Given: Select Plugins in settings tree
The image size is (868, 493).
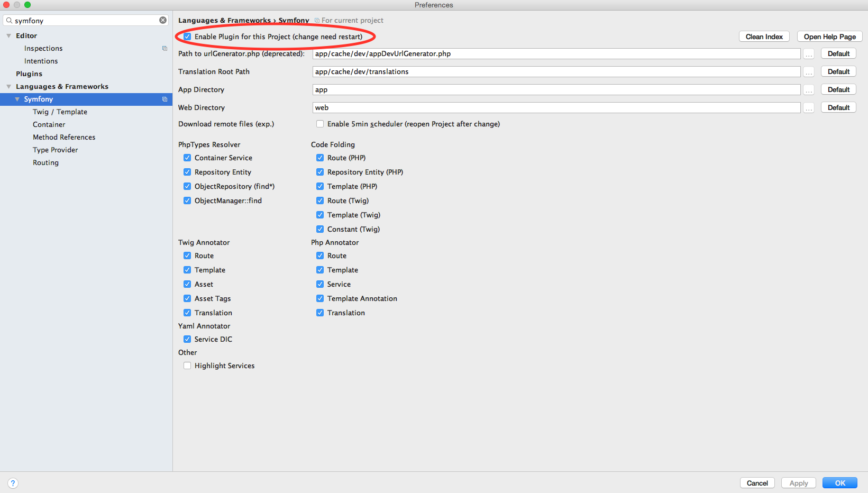Looking at the screenshot, I should coord(29,74).
